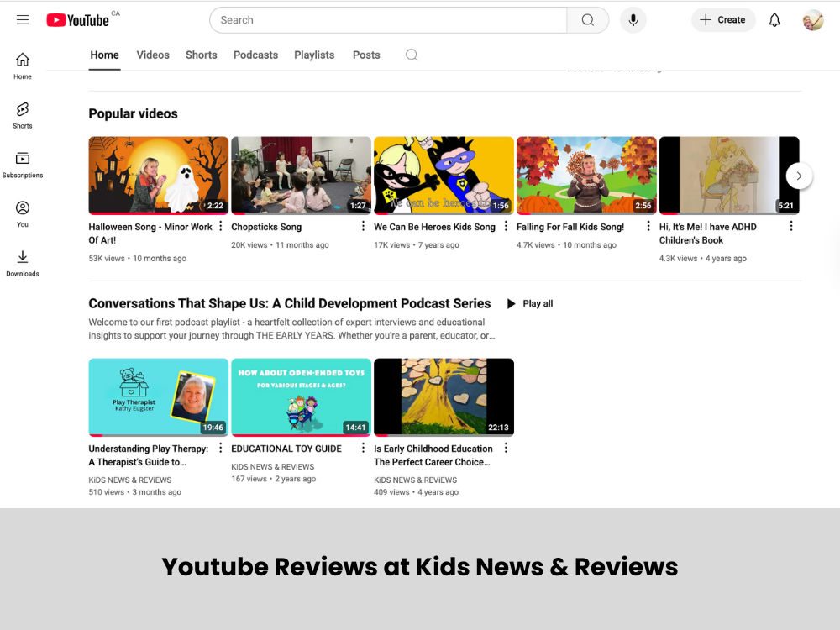Open open-ended toys video thumbnail

click(x=301, y=397)
